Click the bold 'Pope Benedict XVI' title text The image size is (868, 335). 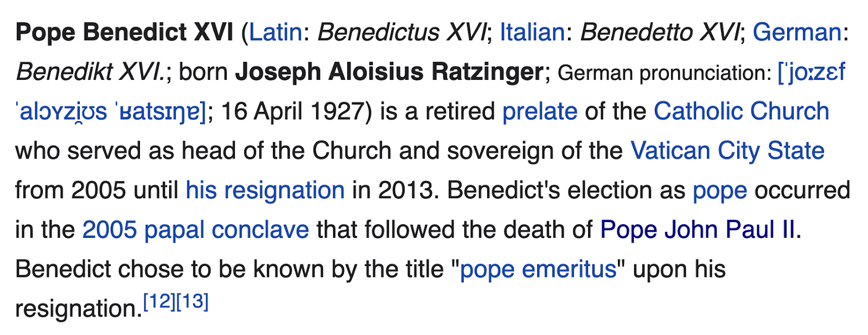tap(124, 32)
